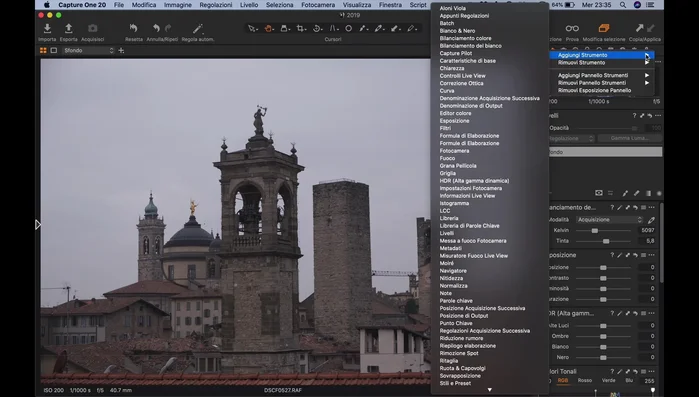Screen dimensions: 699x397
Task: Toggle mask visibility eye icon in layers
Action: 599,193
